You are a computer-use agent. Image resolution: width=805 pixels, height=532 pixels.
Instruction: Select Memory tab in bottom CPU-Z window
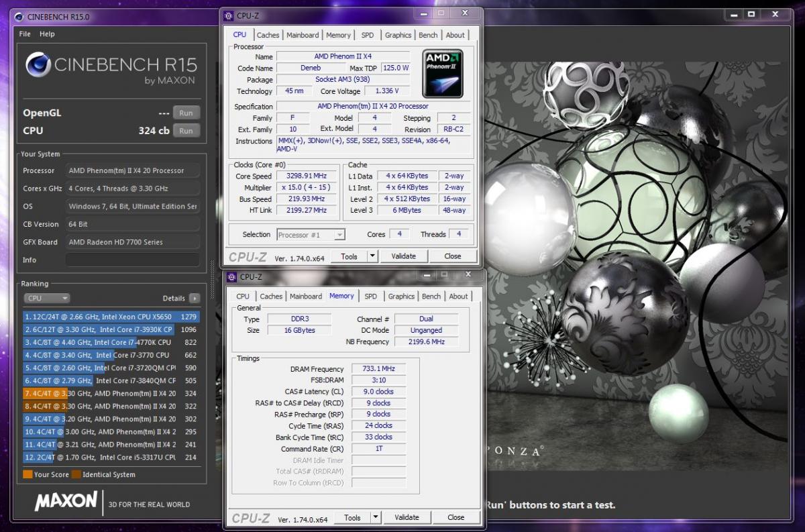341,296
